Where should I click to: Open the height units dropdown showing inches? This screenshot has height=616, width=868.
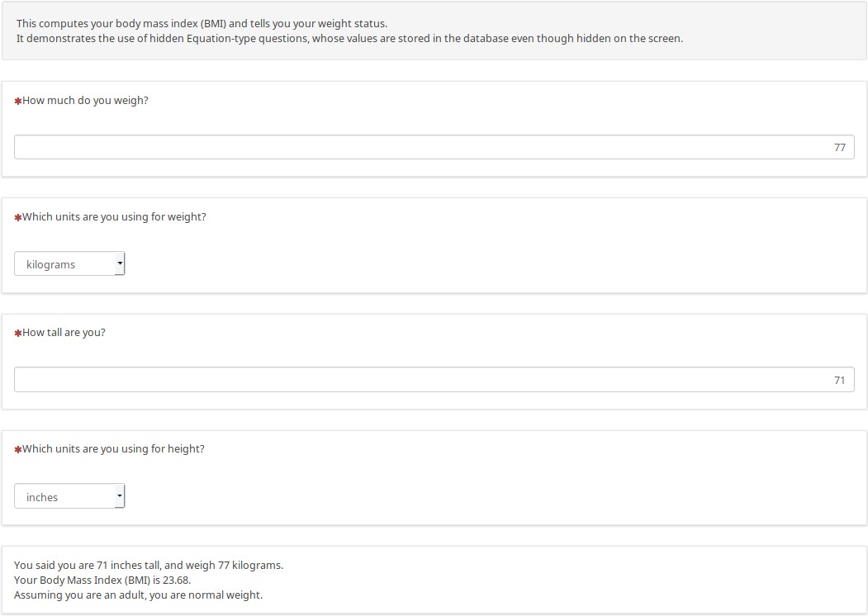pos(69,496)
